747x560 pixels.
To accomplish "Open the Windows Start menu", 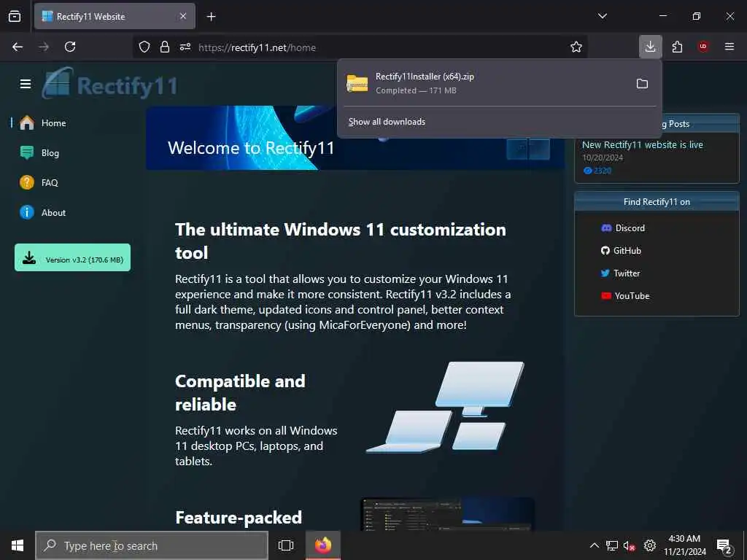I will [18, 545].
